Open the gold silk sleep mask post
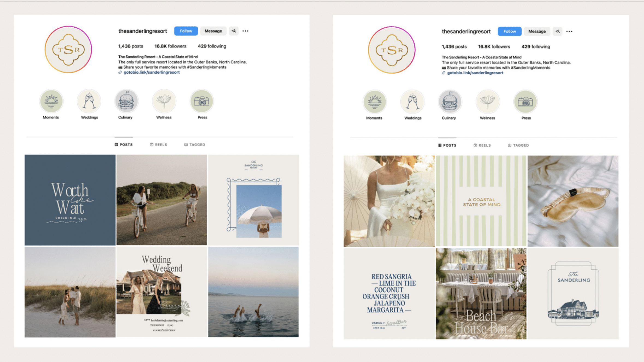The image size is (644, 362). [573, 201]
